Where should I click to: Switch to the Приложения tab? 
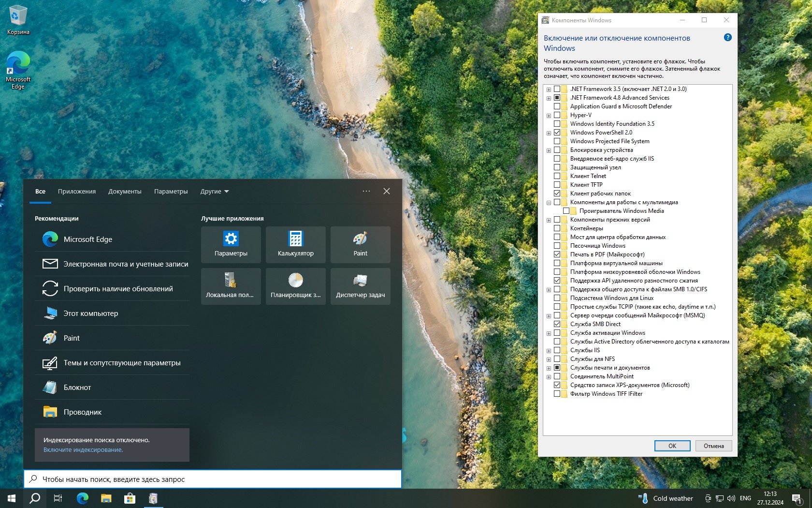coord(77,192)
